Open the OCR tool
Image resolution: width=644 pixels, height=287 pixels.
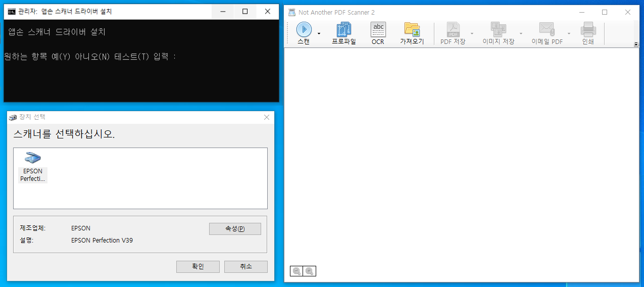coord(378,33)
